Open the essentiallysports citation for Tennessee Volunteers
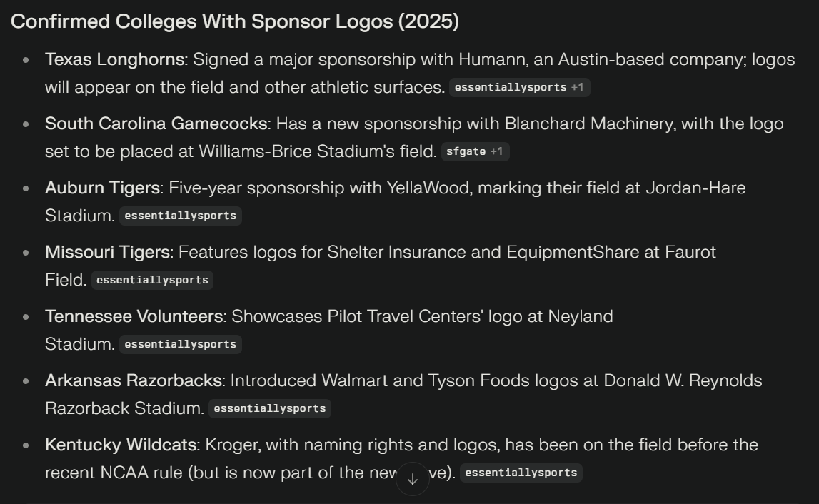819x504 pixels. click(x=180, y=344)
